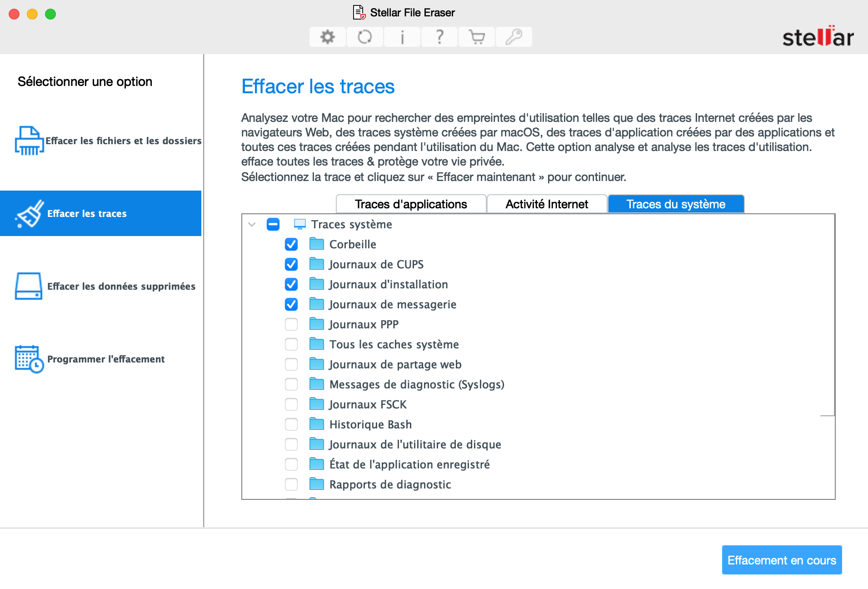Open Programmer l'effacement option

101,359
